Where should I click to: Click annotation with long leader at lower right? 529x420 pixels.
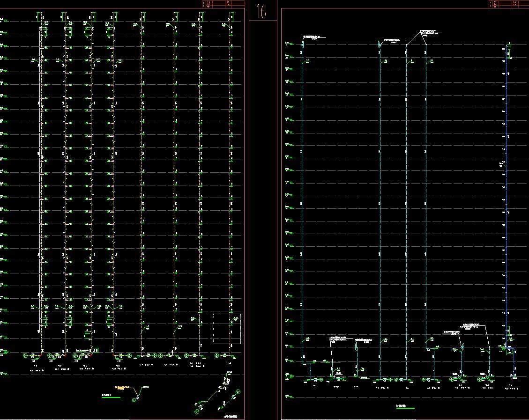472,325
